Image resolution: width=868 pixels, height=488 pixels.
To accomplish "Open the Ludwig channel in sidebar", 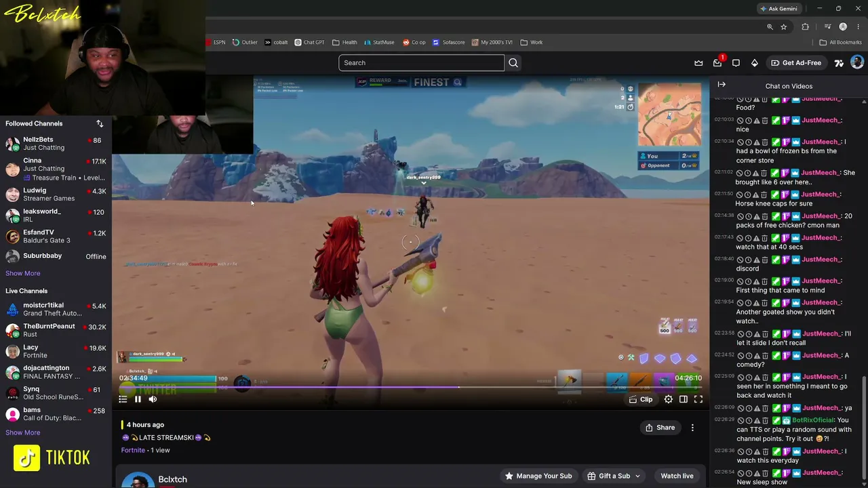I will pos(56,195).
